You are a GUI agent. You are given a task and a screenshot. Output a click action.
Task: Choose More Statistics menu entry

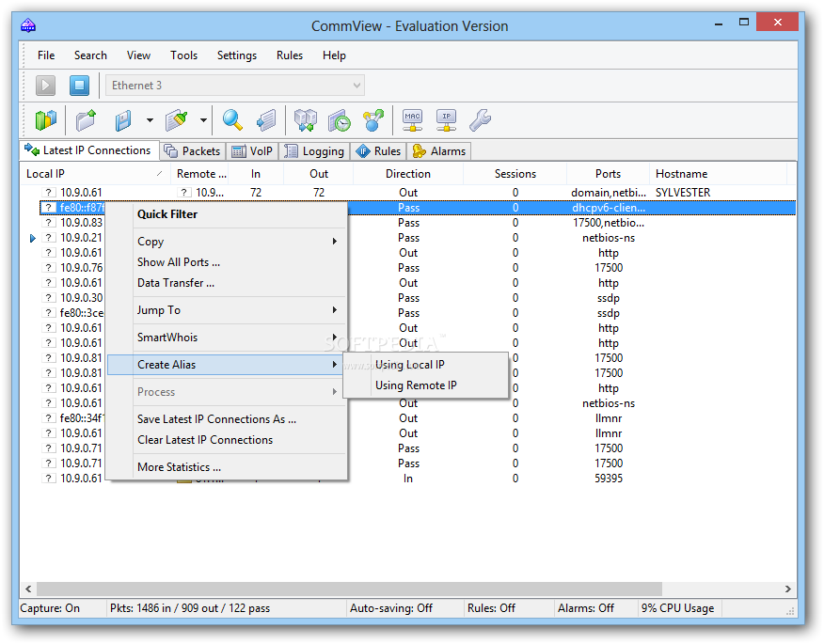pyautogui.click(x=227, y=467)
